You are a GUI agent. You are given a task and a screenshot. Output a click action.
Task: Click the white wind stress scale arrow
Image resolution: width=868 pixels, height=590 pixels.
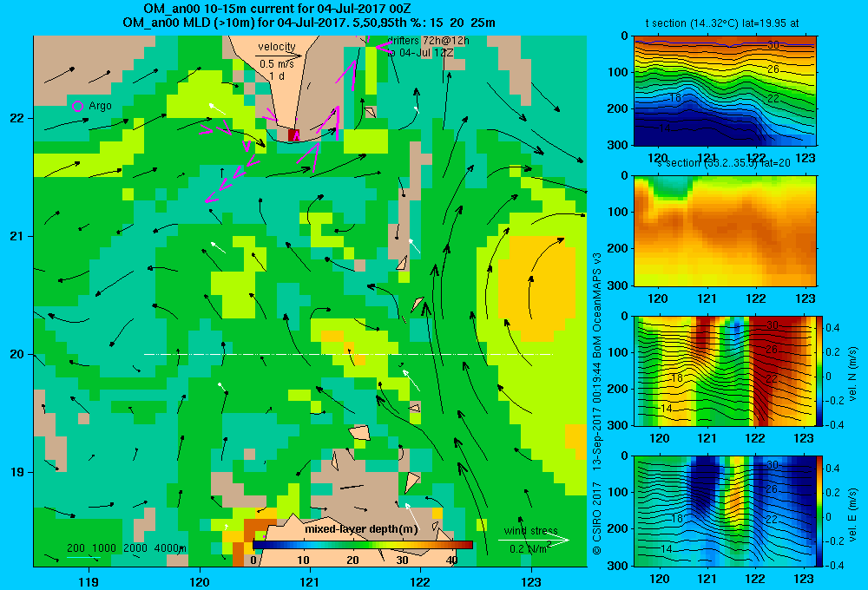(533, 540)
